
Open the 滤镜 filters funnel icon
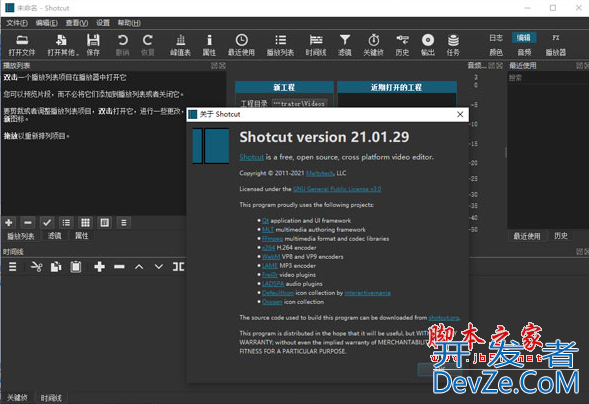click(x=345, y=45)
